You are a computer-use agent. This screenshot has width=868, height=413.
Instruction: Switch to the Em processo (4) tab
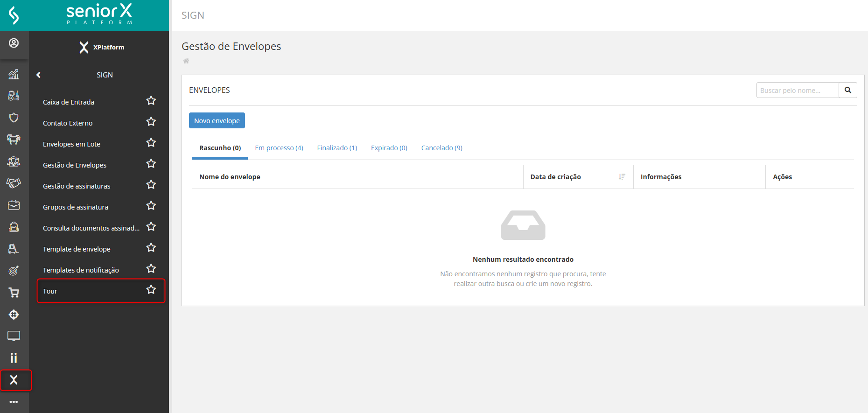pos(279,148)
